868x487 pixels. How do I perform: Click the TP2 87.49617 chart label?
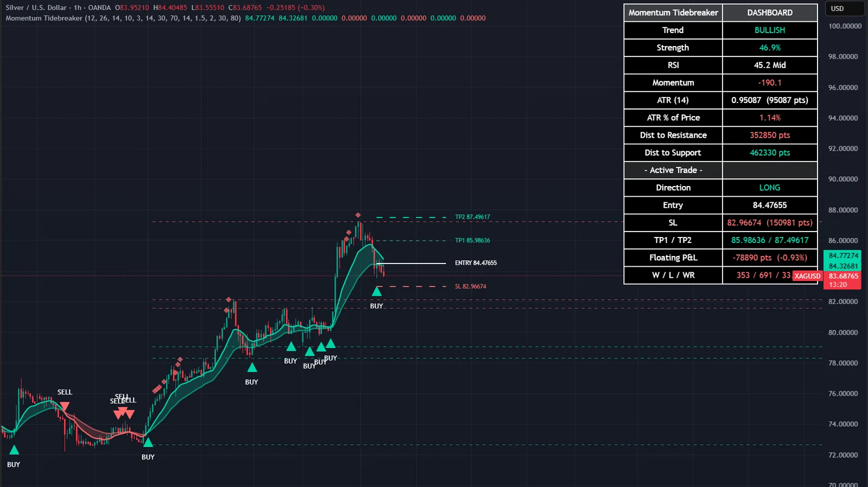473,217
